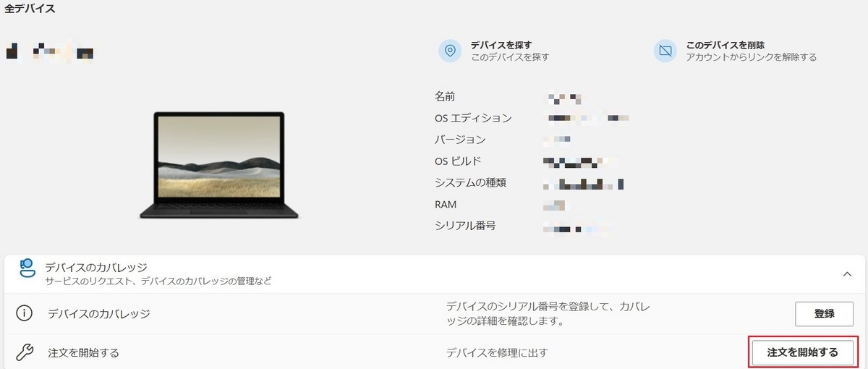Image resolution: width=868 pixels, height=369 pixels.
Task: Click the サービスのリクエスト section subtitle
Action: click(x=158, y=281)
